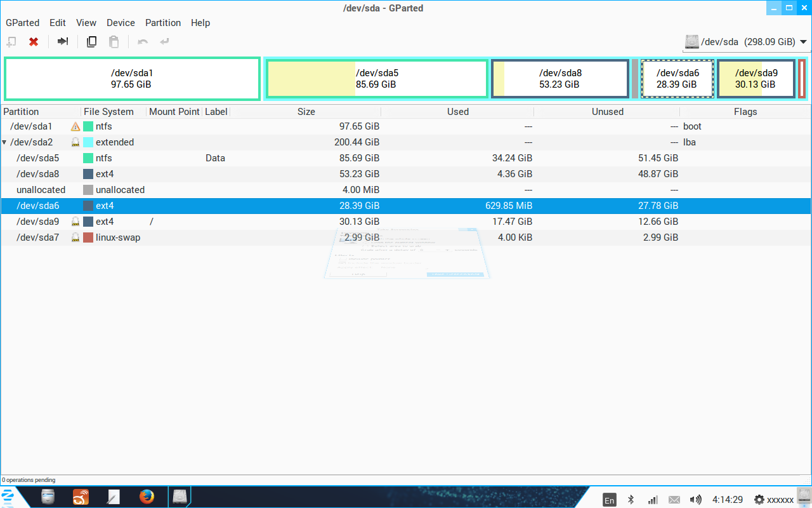The height and width of the screenshot is (508, 812).
Task: Click the Undo last operation icon
Action: pos(143,42)
